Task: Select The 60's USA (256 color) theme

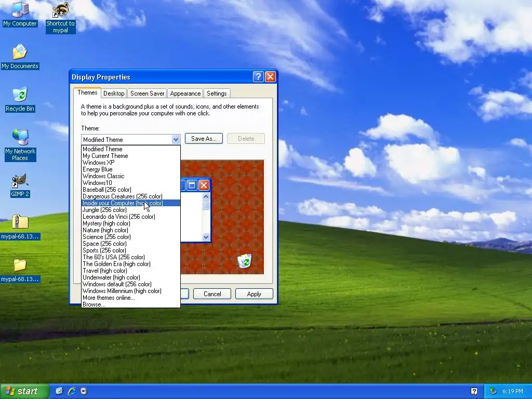Action: [130, 257]
